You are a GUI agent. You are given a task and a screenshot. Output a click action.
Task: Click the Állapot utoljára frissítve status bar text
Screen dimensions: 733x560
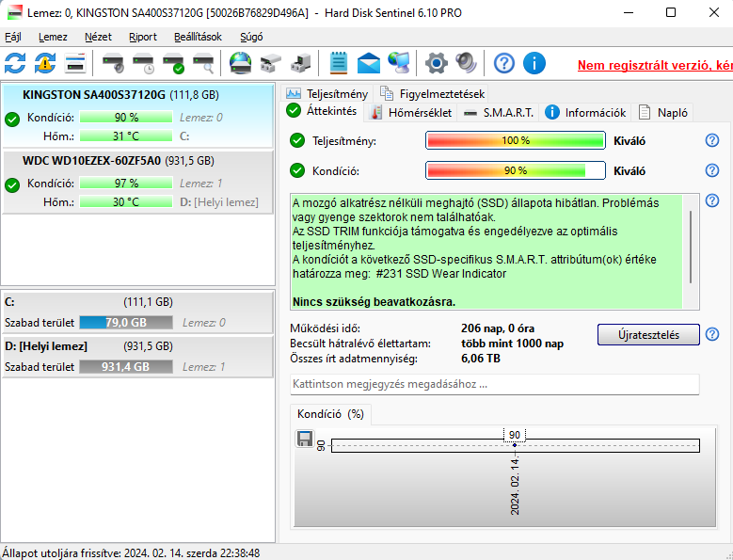pos(131,553)
